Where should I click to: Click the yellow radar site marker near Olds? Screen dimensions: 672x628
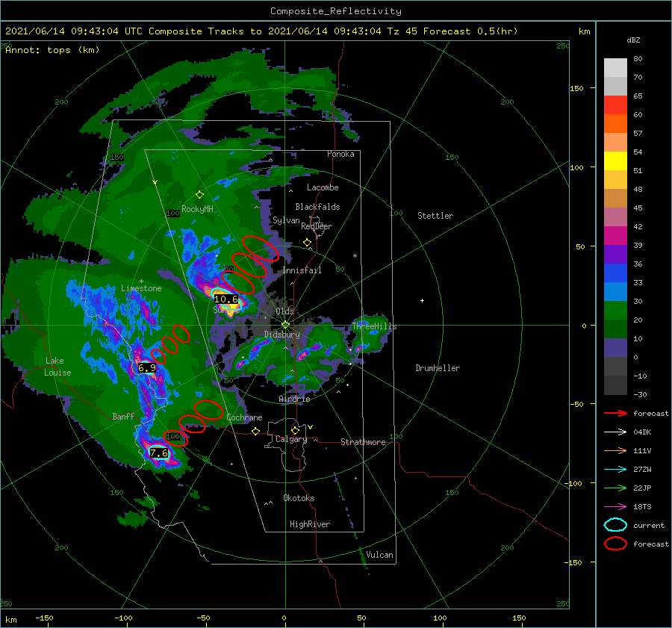(x=285, y=325)
